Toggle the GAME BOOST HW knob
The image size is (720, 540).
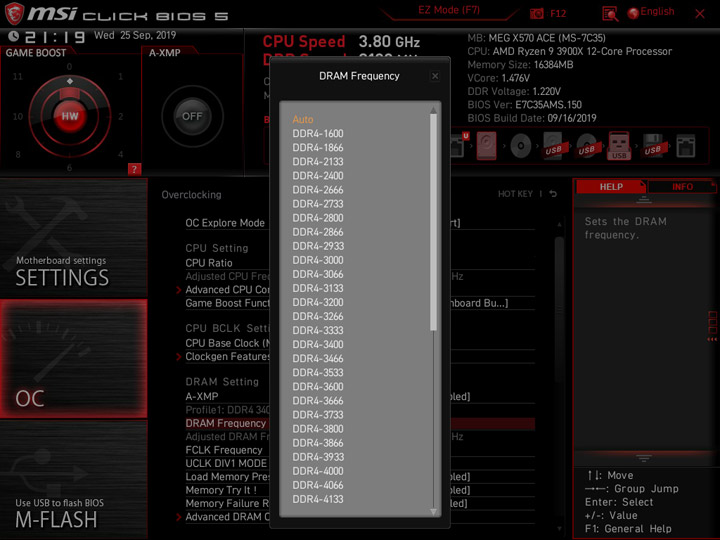(x=70, y=116)
